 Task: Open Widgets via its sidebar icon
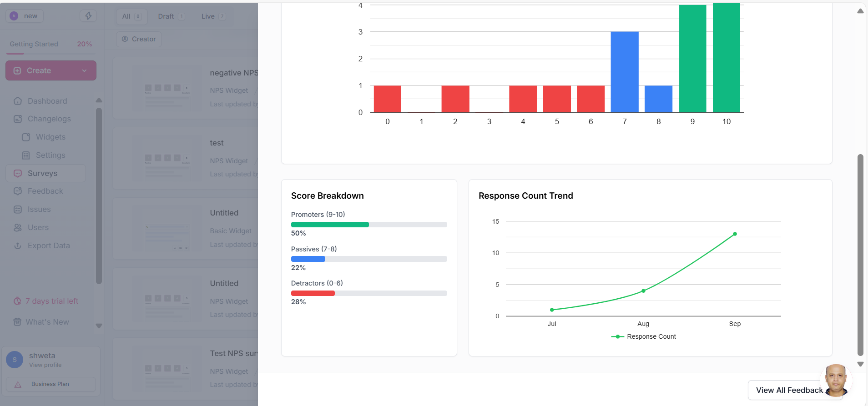(x=26, y=137)
